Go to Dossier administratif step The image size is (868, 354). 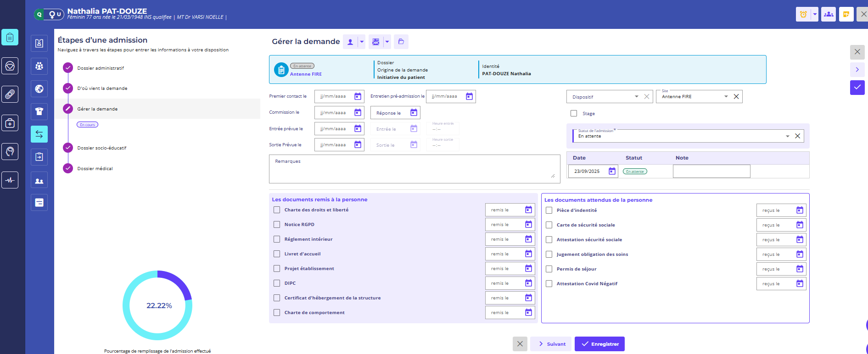[101, 68]
